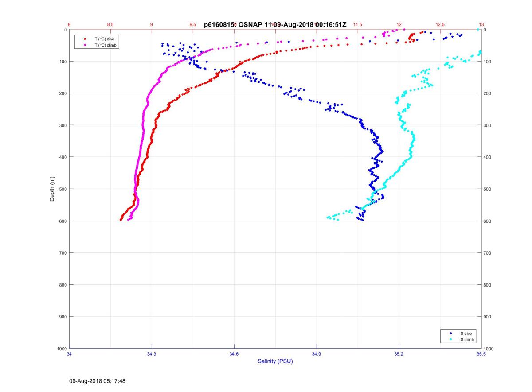Image resolution: width=532 pixels, height=392 pixels.
Task: Select the 'S dive' legend entry
Action: [x=466, y=333]
